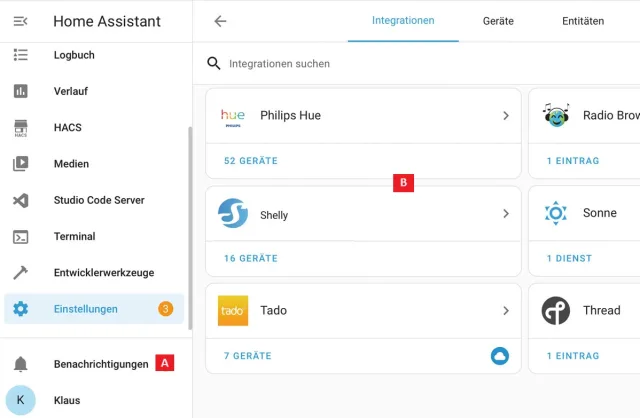Viewport: 640px width, 418px height.
Task: Open the 52 Geräte link
Action: pos(251,161)
